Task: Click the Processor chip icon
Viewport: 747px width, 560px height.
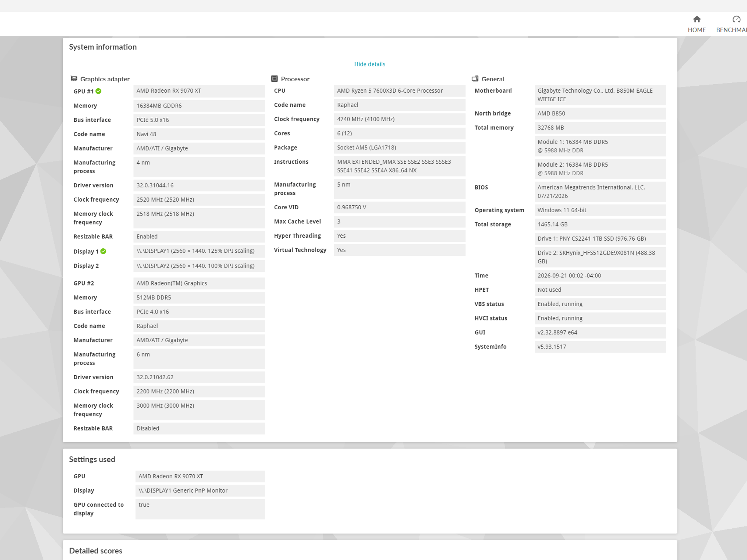Action: tap(274, 79)
